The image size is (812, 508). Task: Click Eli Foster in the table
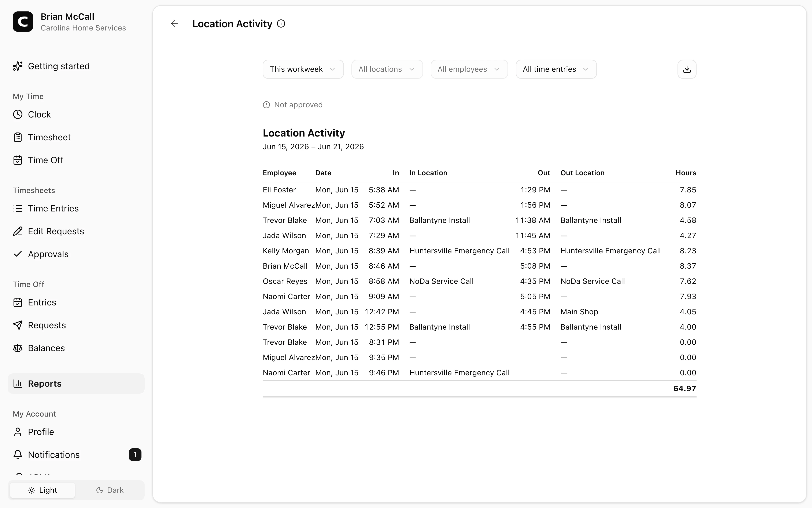[279, 190]
